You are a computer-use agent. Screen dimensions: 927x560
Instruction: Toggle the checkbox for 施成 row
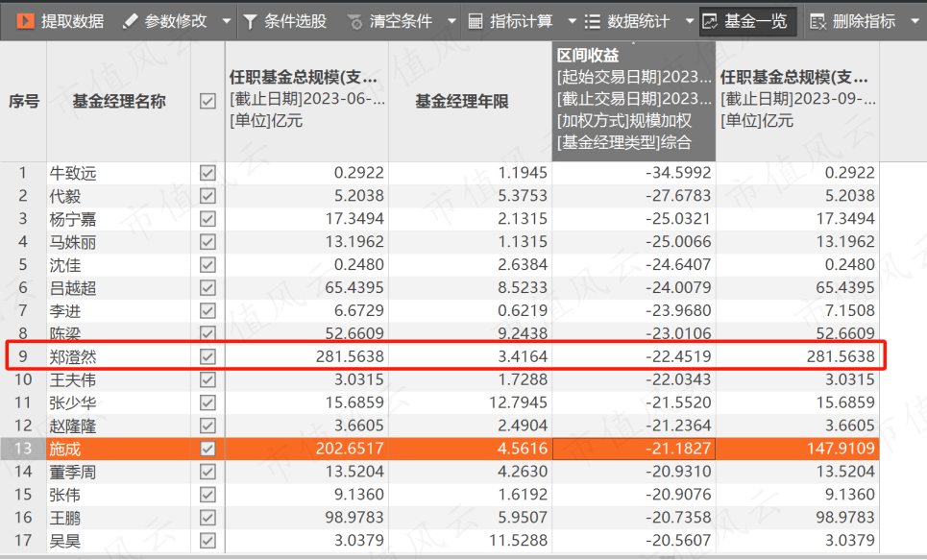coord(207,450)
